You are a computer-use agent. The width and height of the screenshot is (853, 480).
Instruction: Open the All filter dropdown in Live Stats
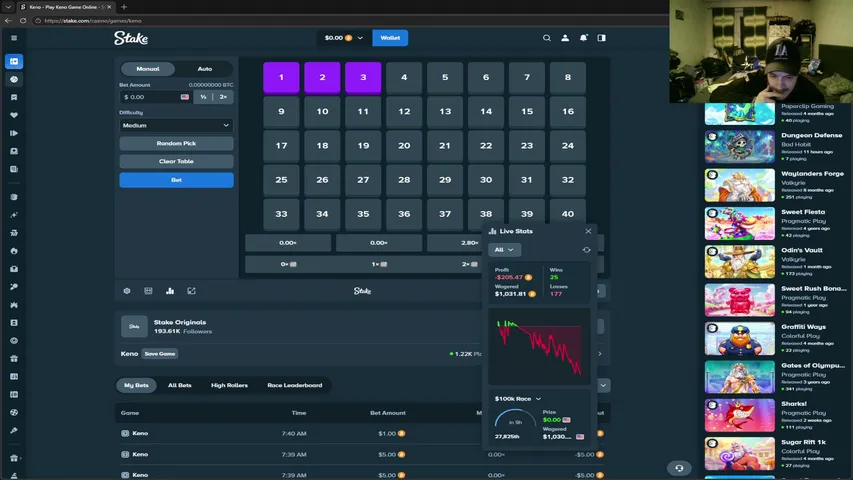point(504,250)
